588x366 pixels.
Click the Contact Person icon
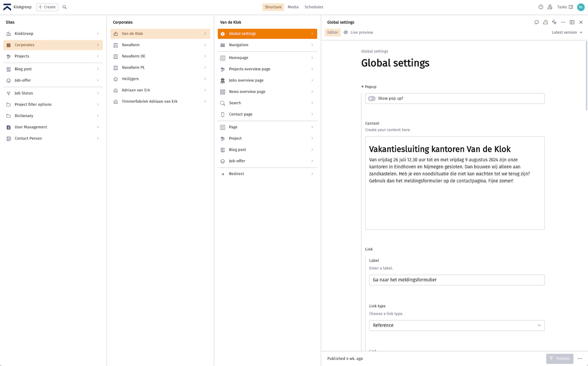click(x=8, y=139)
